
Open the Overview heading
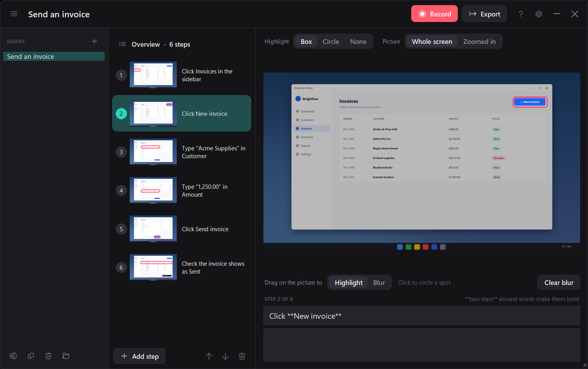coord(145,44)
